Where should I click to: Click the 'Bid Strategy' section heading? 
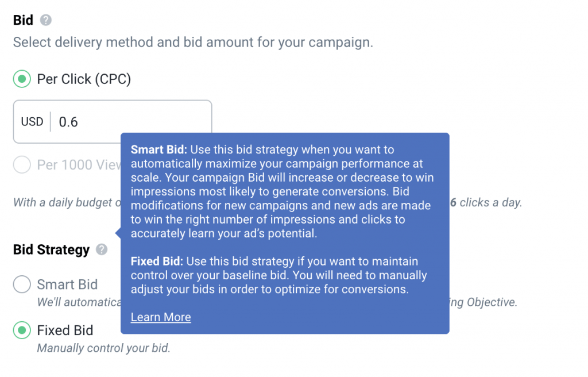(x=52, y=249)
